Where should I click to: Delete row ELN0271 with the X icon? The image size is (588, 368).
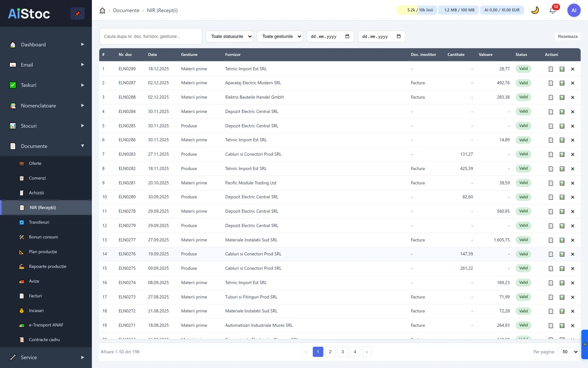tap(573, 326)
